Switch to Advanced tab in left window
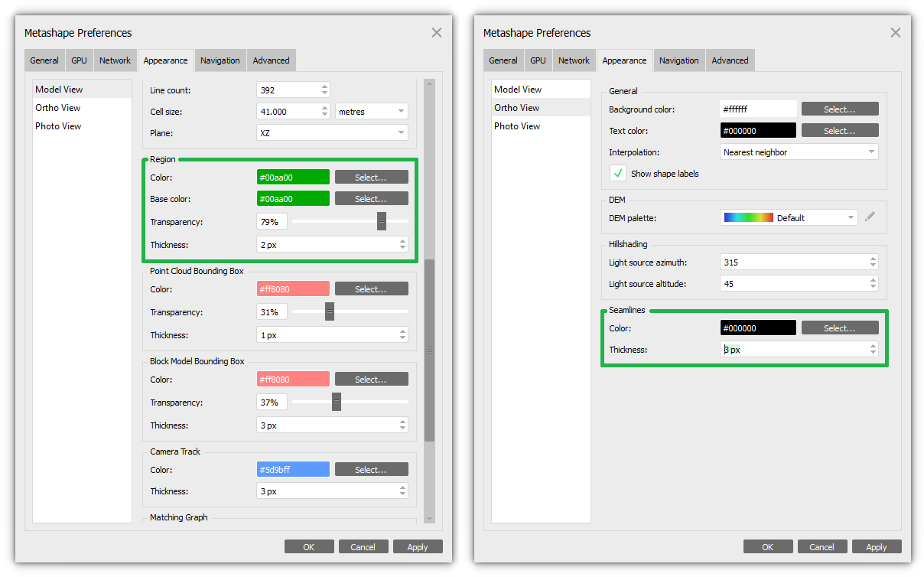 point(272,60)
